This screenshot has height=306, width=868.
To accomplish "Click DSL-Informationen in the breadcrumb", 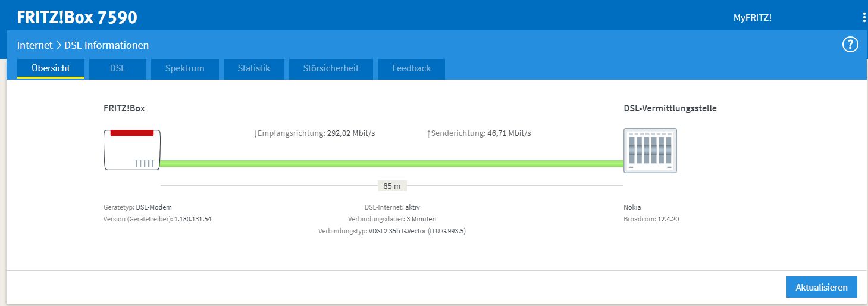I will pos(106,45).
